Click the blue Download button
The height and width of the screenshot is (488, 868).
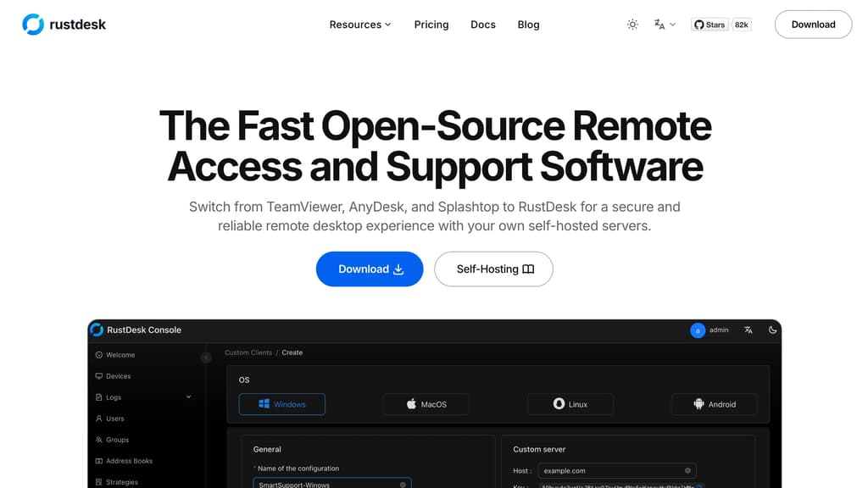pyautogui.click(x=369, y=269)
